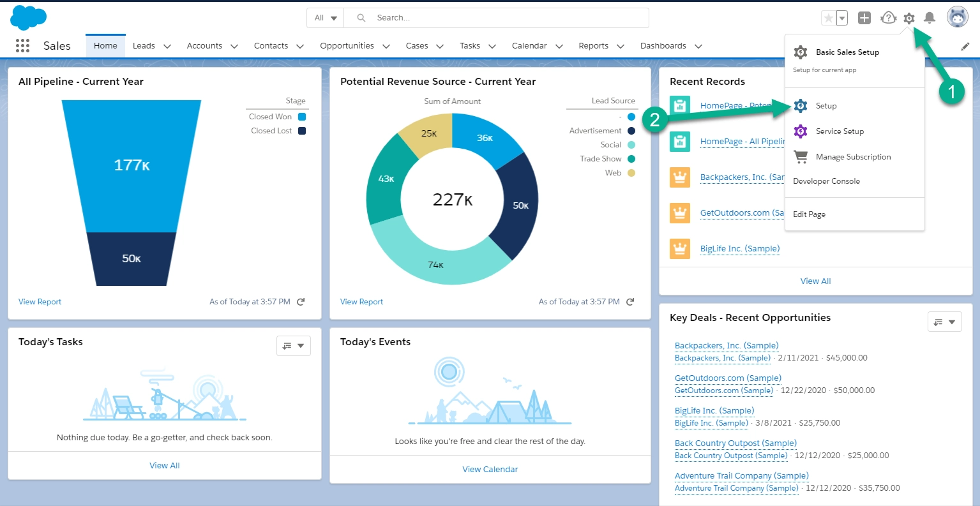Open the Dashboards tab

click(x=663, y=46)
